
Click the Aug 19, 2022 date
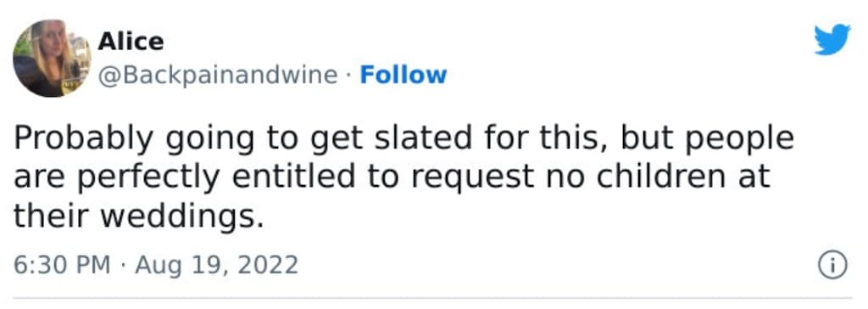(x=216, y=265)
